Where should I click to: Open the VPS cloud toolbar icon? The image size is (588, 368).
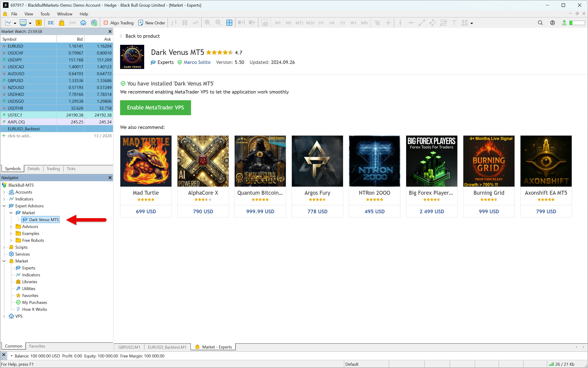[83, 23]
